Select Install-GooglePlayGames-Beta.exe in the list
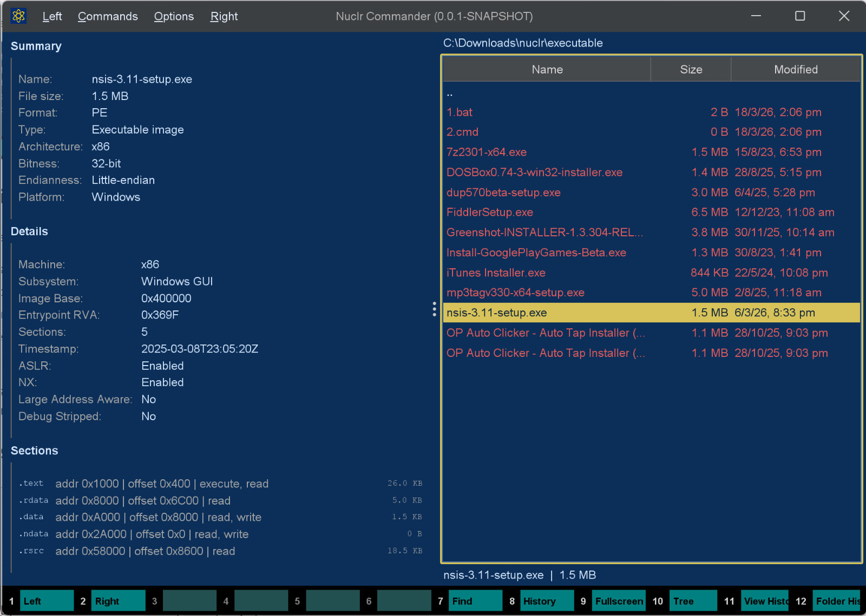Screen dimensions: 866x616 pyautogui.click(x=652, y=253)
